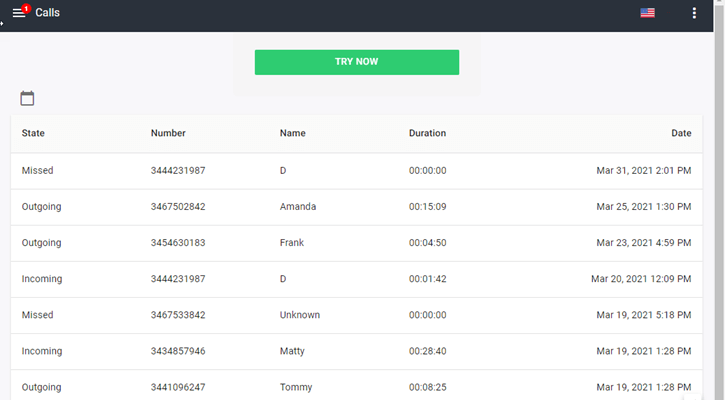
Task: Open the hamburger navigation menu
Action: [18, 13]
